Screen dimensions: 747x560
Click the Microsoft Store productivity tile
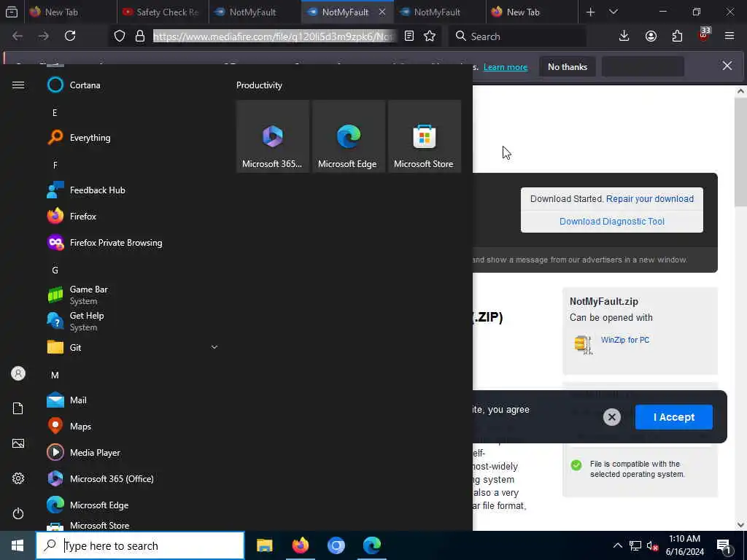click(424, 136)
